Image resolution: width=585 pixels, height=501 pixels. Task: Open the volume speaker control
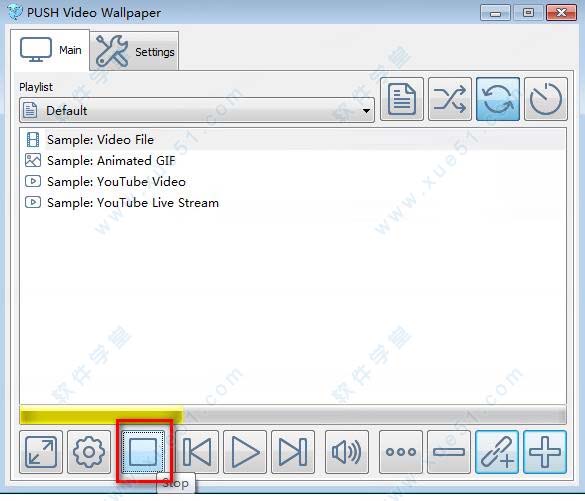(347, 452)
